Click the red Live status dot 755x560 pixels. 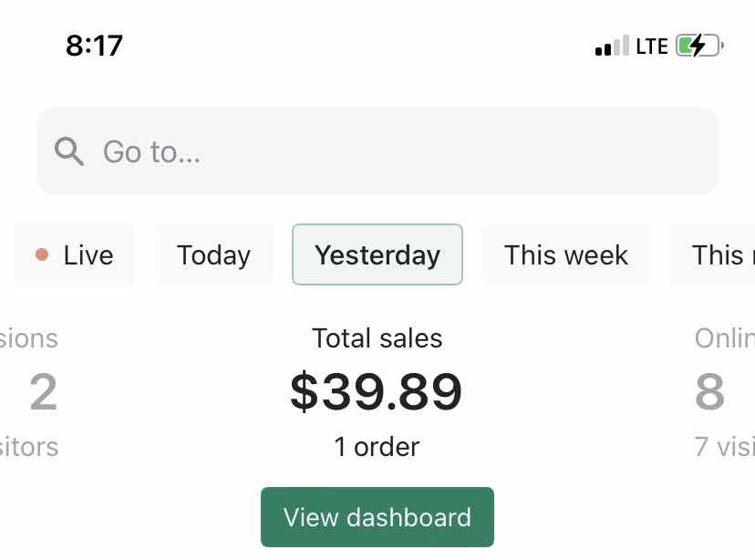click(42, 255)
